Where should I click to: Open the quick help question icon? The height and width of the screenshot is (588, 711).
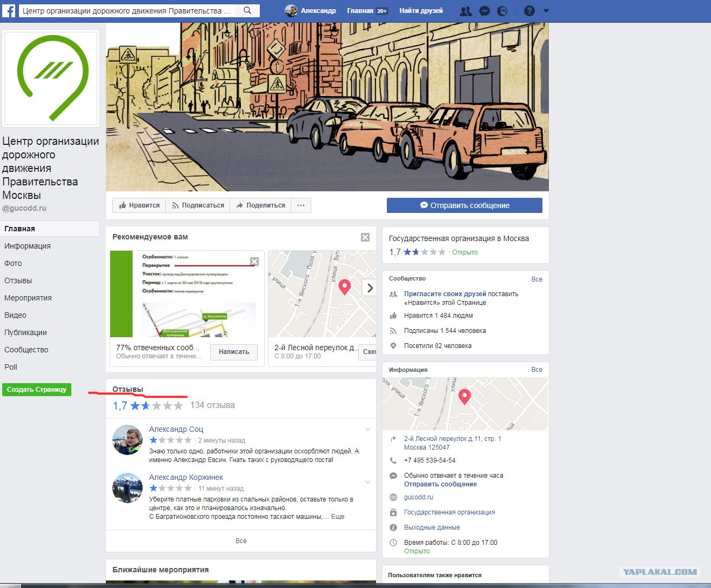pyautogui.click(x=529, y=11)
